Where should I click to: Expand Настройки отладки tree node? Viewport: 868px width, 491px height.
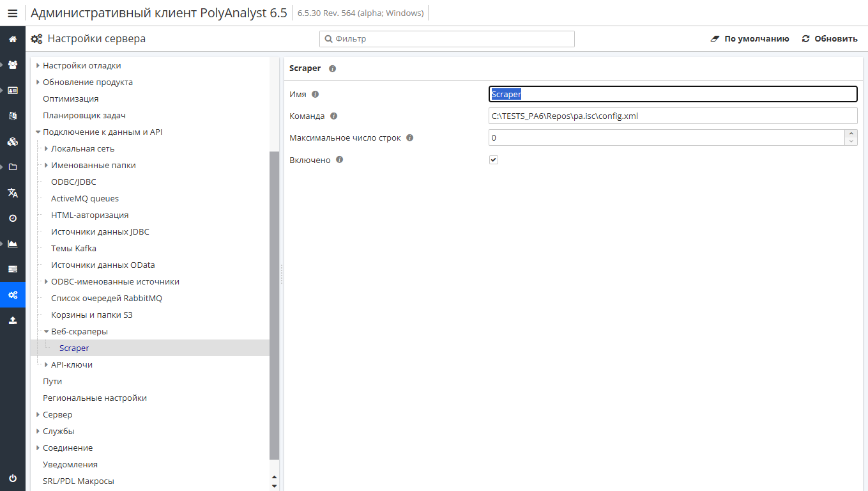coord(38,65)
